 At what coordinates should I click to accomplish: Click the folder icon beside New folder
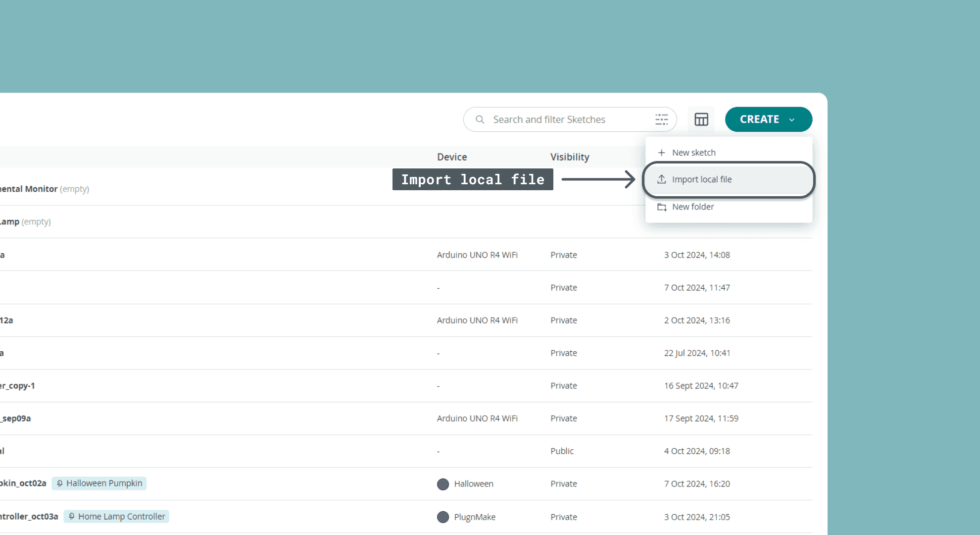coord(662,207)
